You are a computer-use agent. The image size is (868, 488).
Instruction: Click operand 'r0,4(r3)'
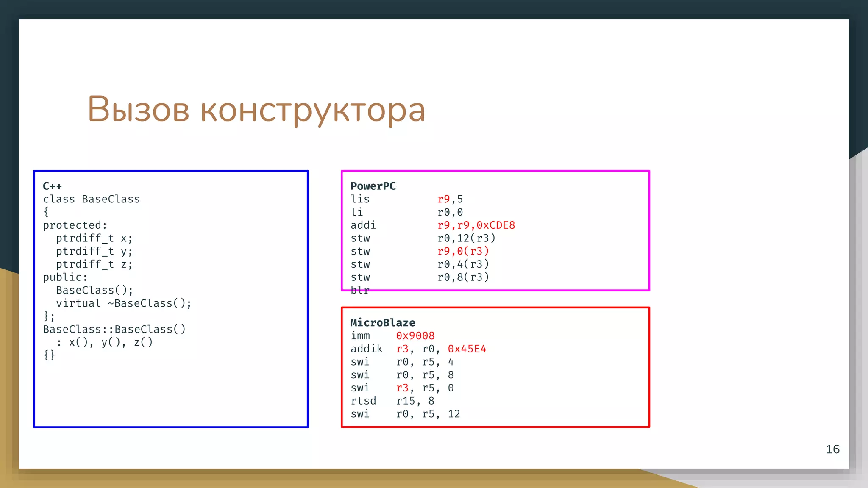point(463,264)
